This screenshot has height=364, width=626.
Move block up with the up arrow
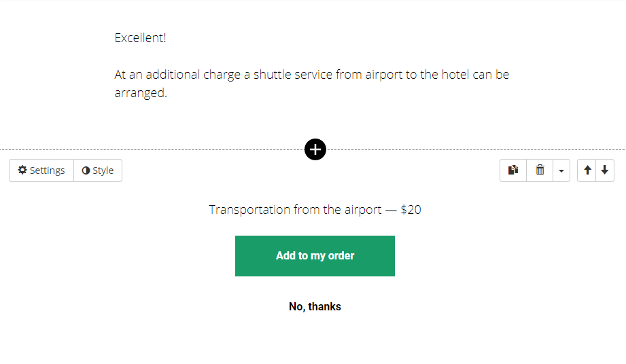(587, 170)
